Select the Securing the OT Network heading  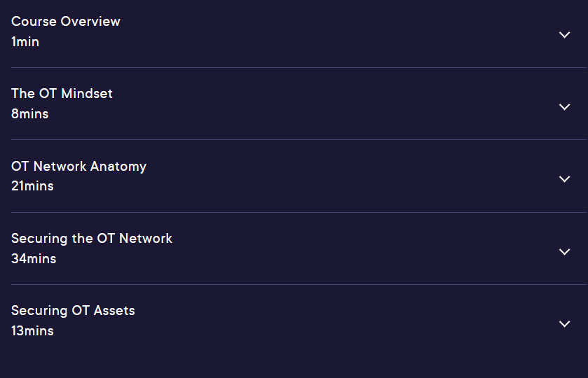click(92, 239)
